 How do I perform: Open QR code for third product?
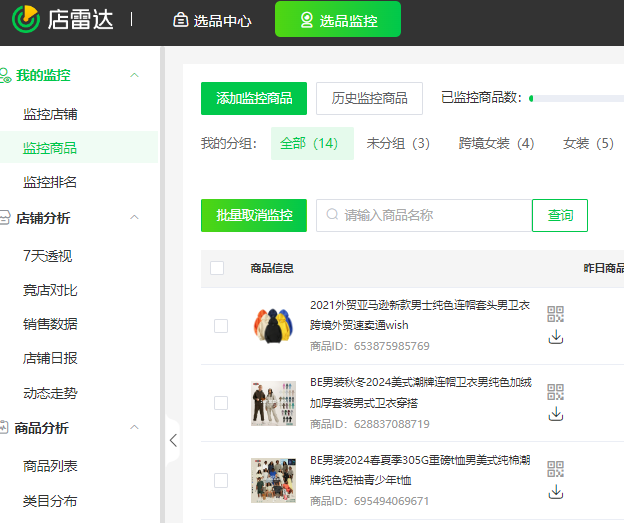[x=556, y=469]
